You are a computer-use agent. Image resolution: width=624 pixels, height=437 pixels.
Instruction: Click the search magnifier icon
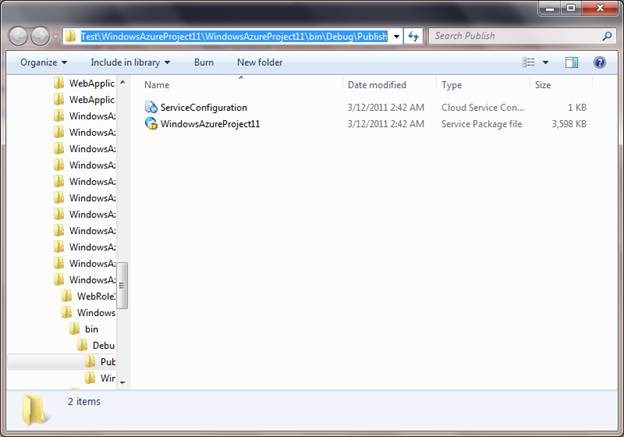(x=607, y=36)
